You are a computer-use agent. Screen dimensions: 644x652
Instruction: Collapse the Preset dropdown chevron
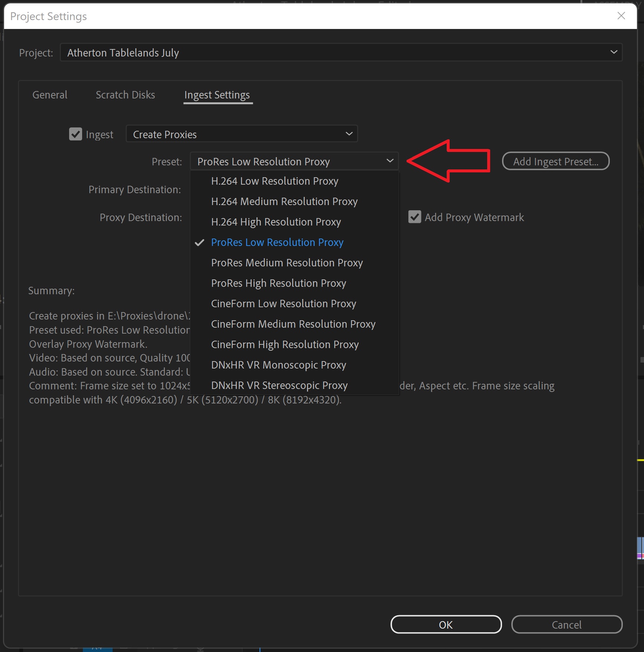coord(389,161)
